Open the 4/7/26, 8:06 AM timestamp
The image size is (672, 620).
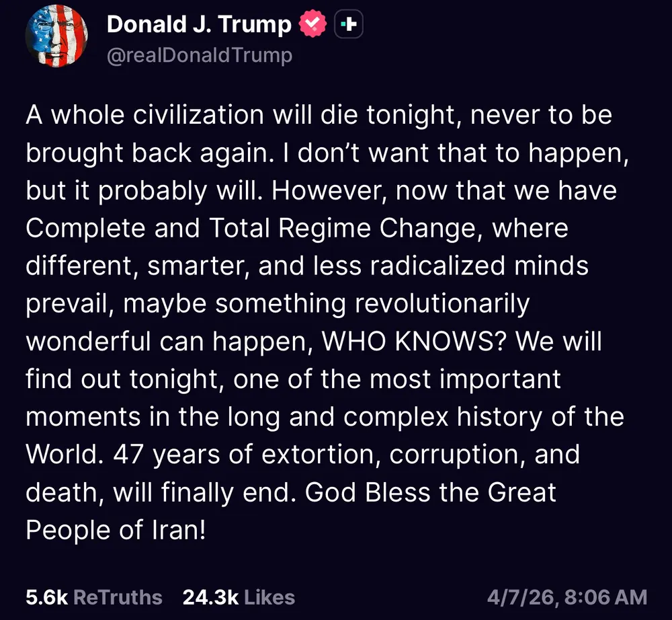click(x=566, y=597)
